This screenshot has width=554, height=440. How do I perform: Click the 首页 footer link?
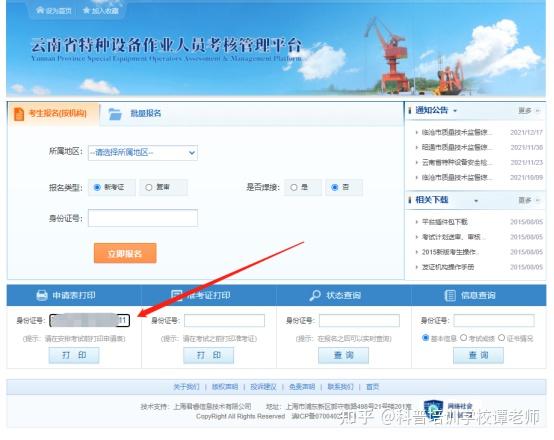pos(372,387)
